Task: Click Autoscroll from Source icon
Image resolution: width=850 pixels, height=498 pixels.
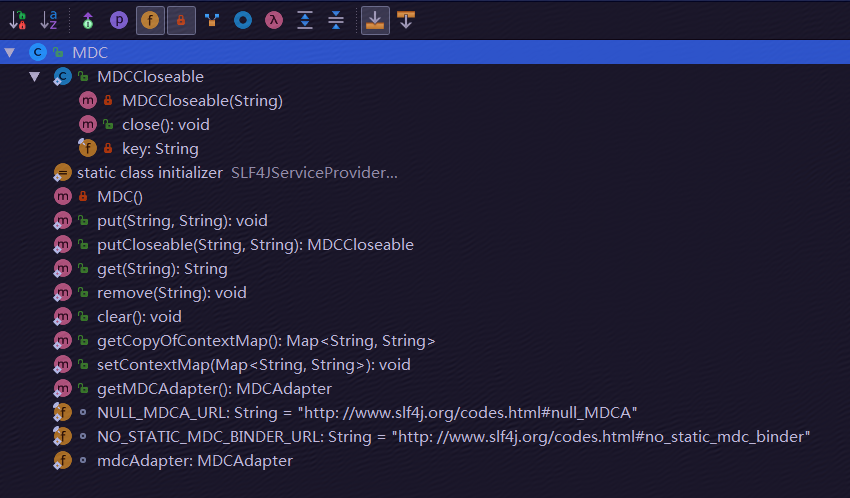Action: 406,21
